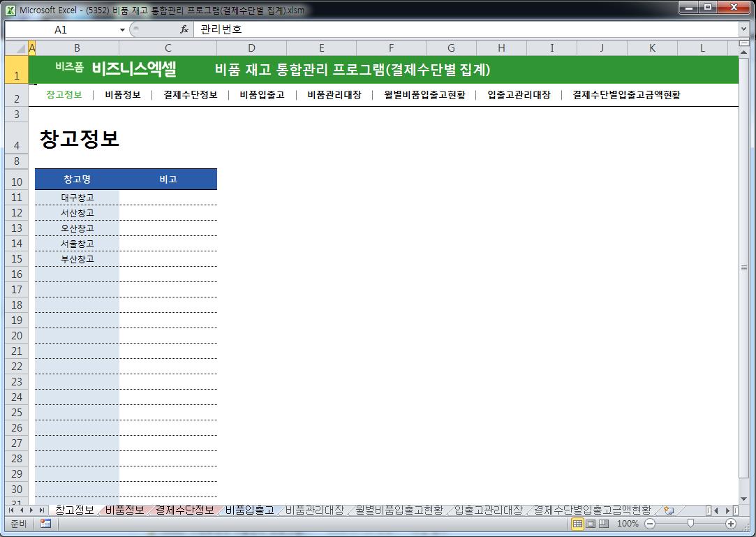Select the cell containing 대구창고

pos(77,198)
